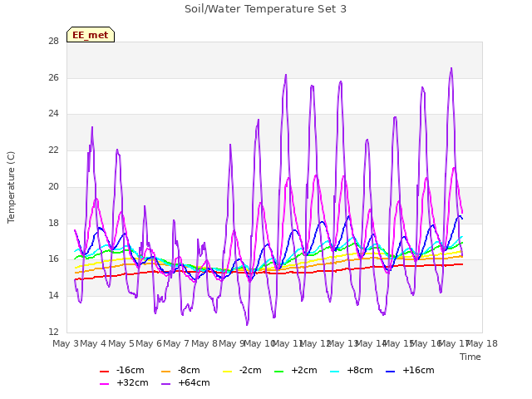The width and height of the screenshot is (532, 399).
Task: Click the EE_met annotation label
Action: coord(91,35)
